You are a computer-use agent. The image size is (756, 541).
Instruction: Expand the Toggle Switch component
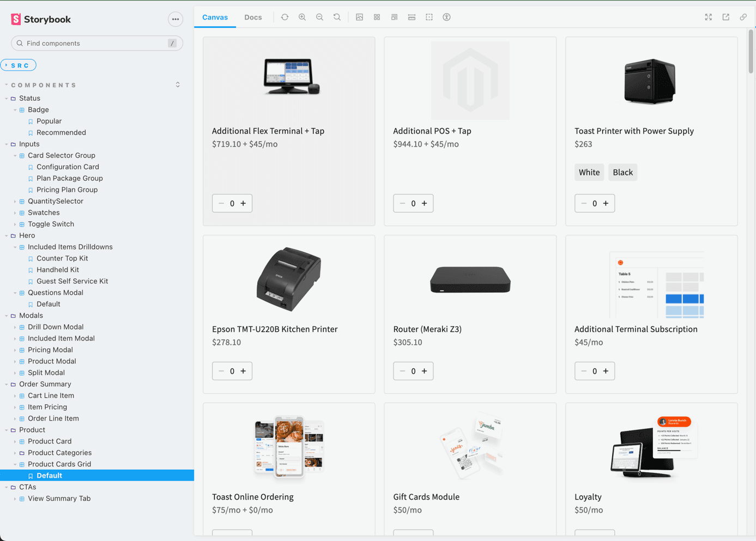tap(51, 224)
